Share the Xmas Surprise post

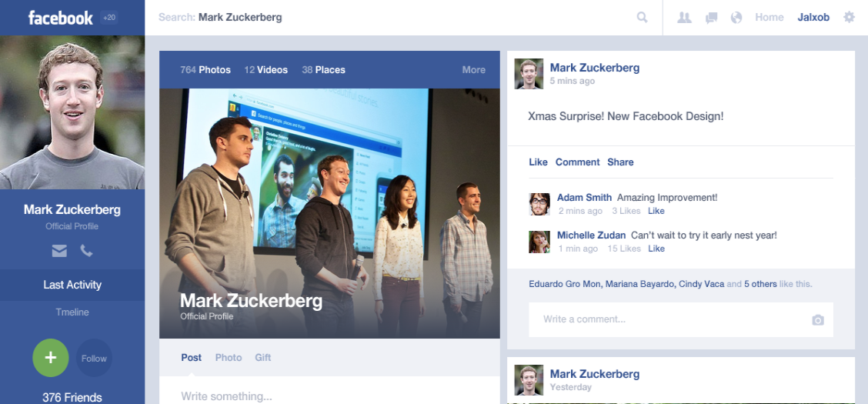point(620,162)
